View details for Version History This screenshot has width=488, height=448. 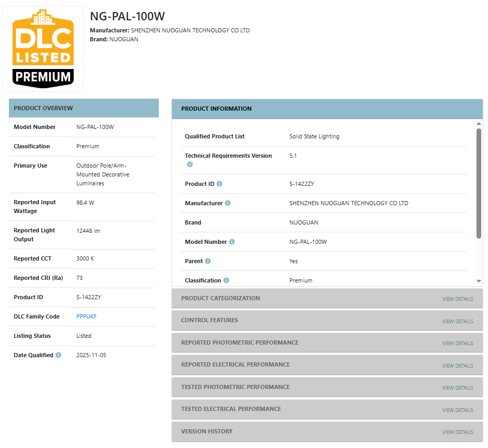[457, 432]
